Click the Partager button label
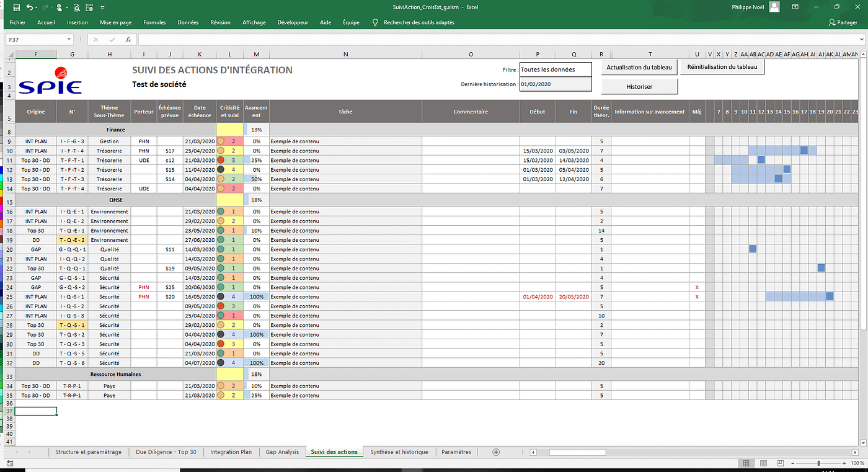868x472 pixels. 847,22
